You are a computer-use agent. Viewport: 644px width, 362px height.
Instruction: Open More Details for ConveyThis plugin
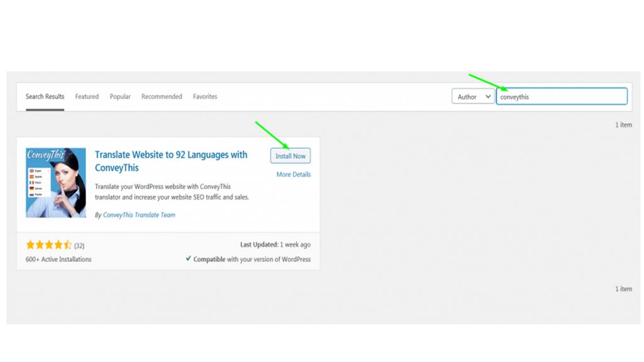293,175
